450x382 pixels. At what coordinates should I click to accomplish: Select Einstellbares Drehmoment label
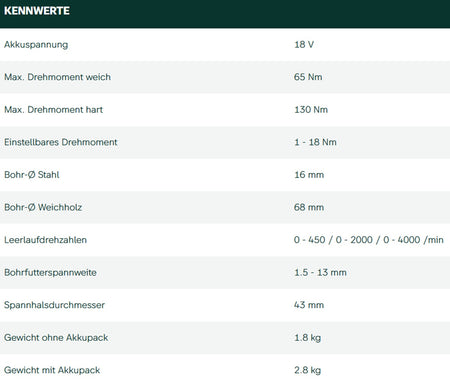(x=61, y=142)
